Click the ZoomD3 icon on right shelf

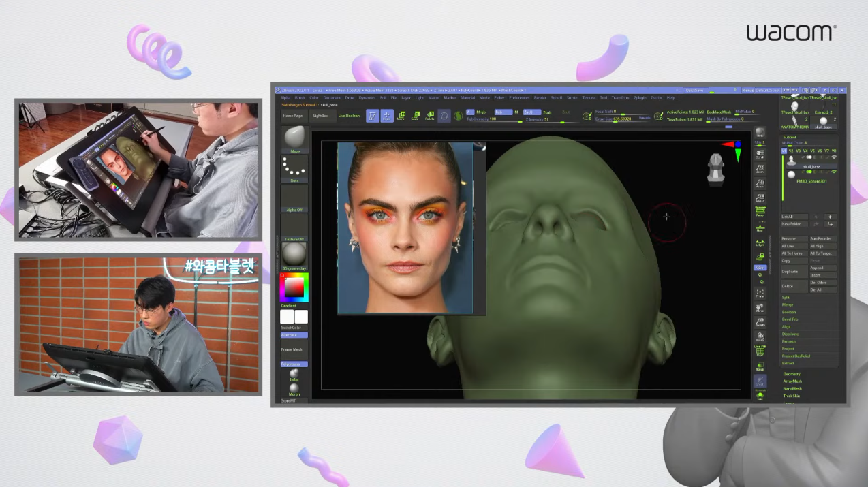pos(760,321)
